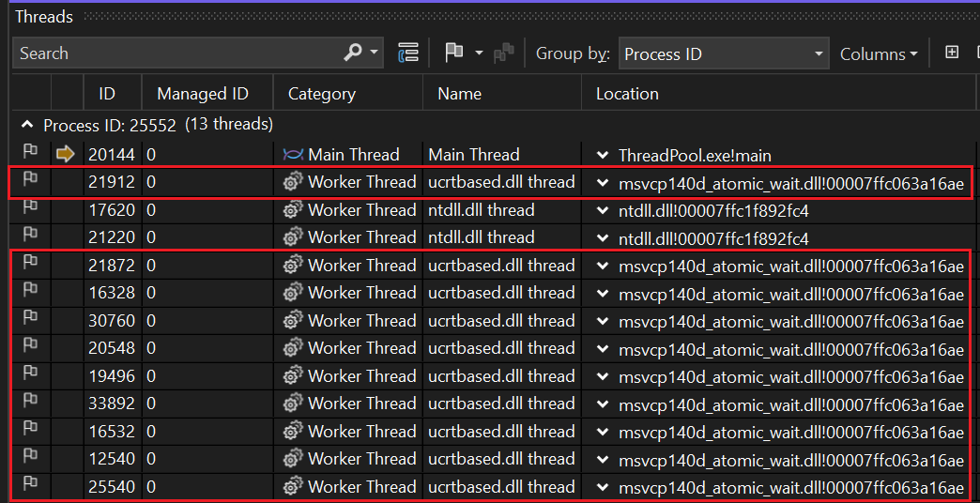Collapse the Process ID 25552 group
980x503 pixels.
pyautogui.click(x=27, y=125)
